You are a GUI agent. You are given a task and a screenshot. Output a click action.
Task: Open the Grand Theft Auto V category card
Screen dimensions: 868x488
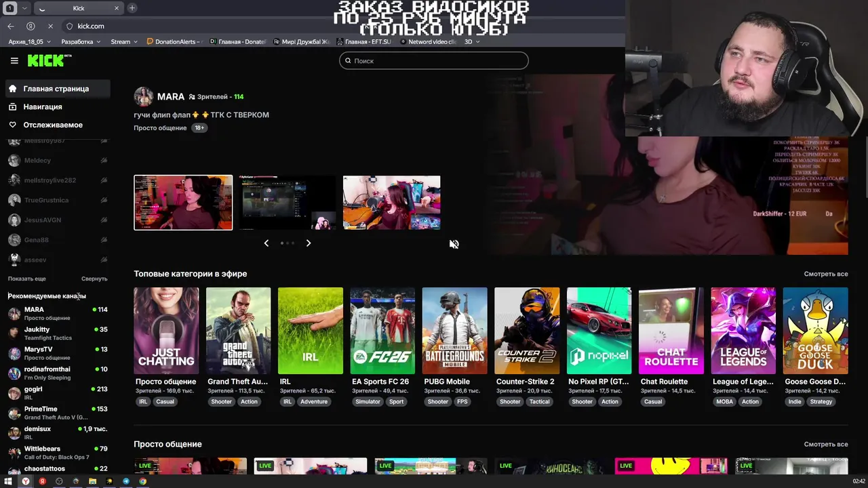[238, 331]
